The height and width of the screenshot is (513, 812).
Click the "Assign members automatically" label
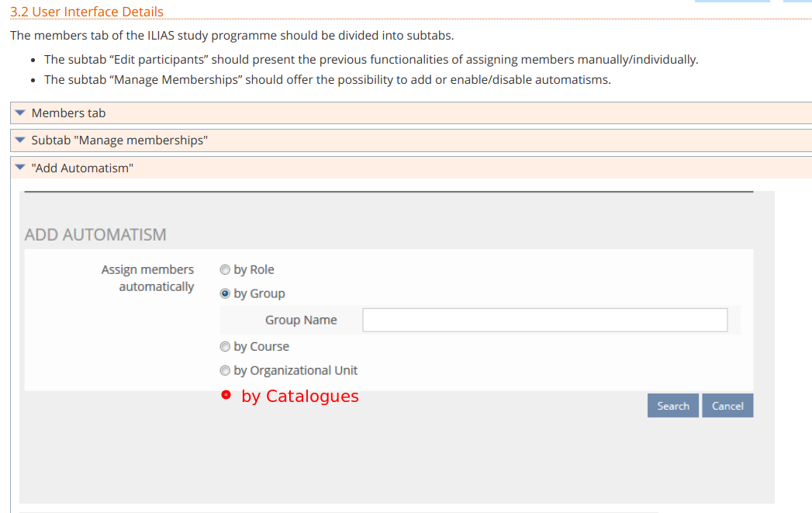[x=148, y=278]
